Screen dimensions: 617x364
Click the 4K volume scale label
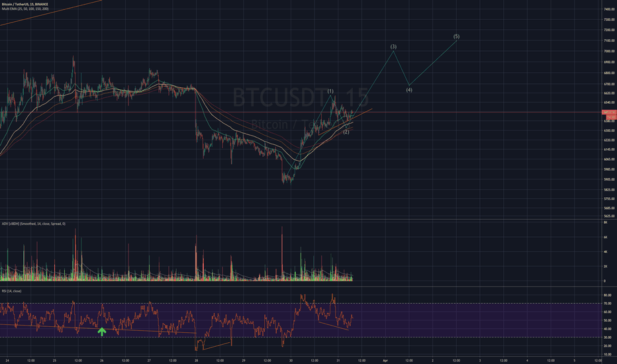(605, 252)
